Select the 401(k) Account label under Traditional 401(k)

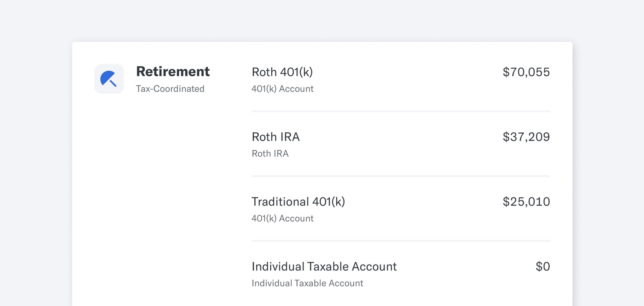point(282,219)
